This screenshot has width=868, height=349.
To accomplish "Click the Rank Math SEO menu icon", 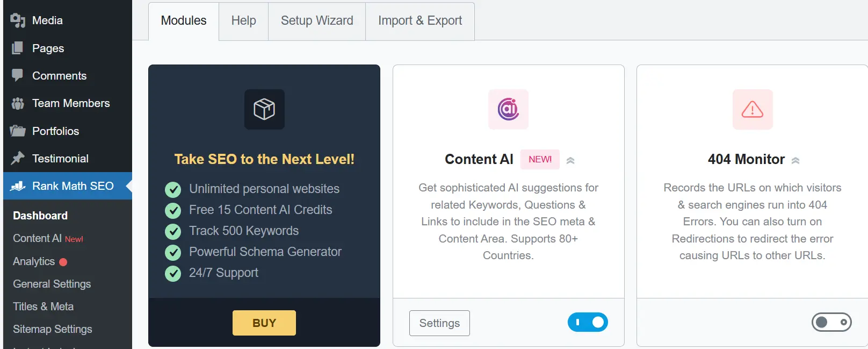I will pyautogui.click(x=18, y=186).
